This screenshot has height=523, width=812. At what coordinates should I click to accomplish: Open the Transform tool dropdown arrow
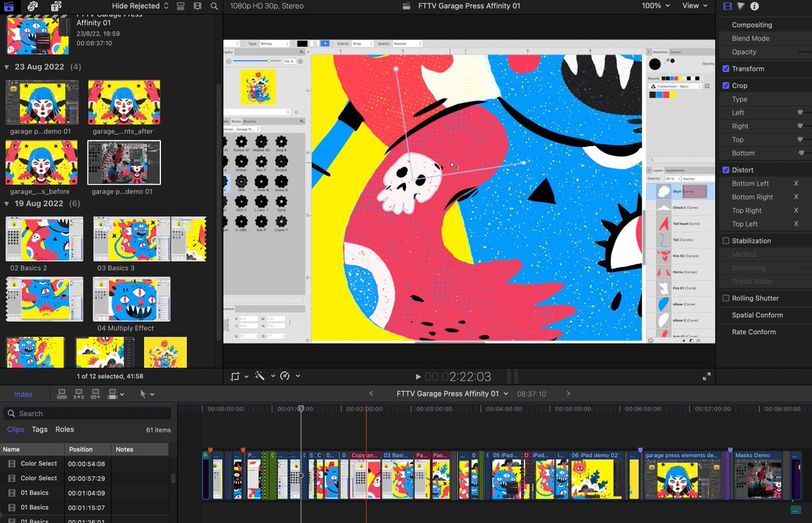pos(246,376)
